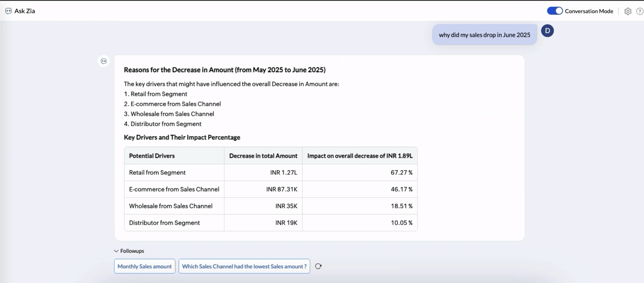Click Zia bot avatar beside the response
Image resolution: width=644 pixels, height=283 pixels.
[104, 61]
